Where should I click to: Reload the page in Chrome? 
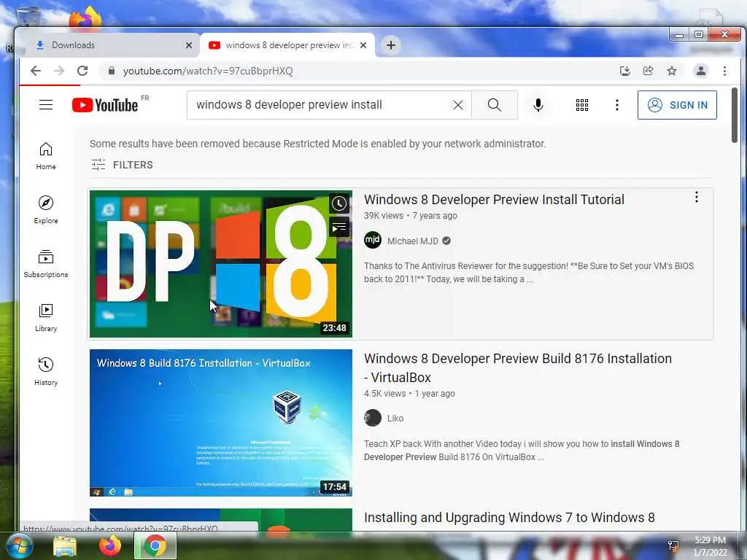(82, 71)
